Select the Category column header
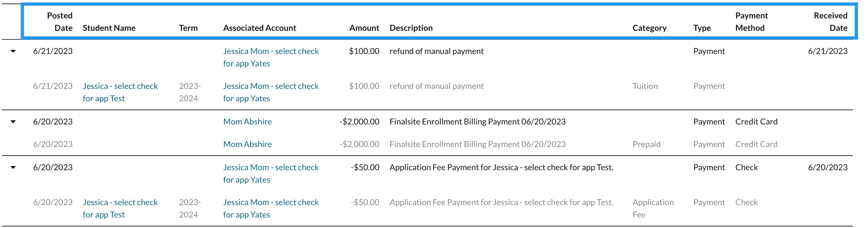 649,28
